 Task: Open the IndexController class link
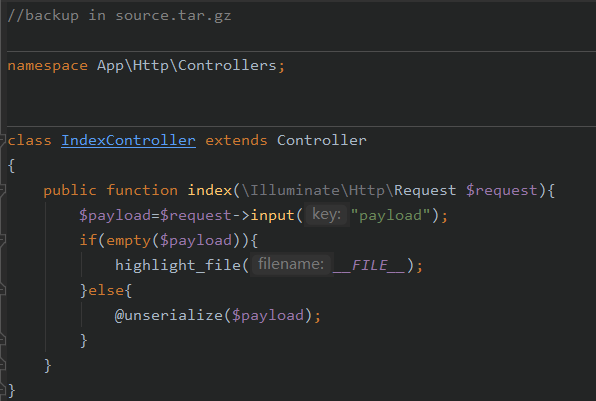pyautogui.click(x=128, y=140)
